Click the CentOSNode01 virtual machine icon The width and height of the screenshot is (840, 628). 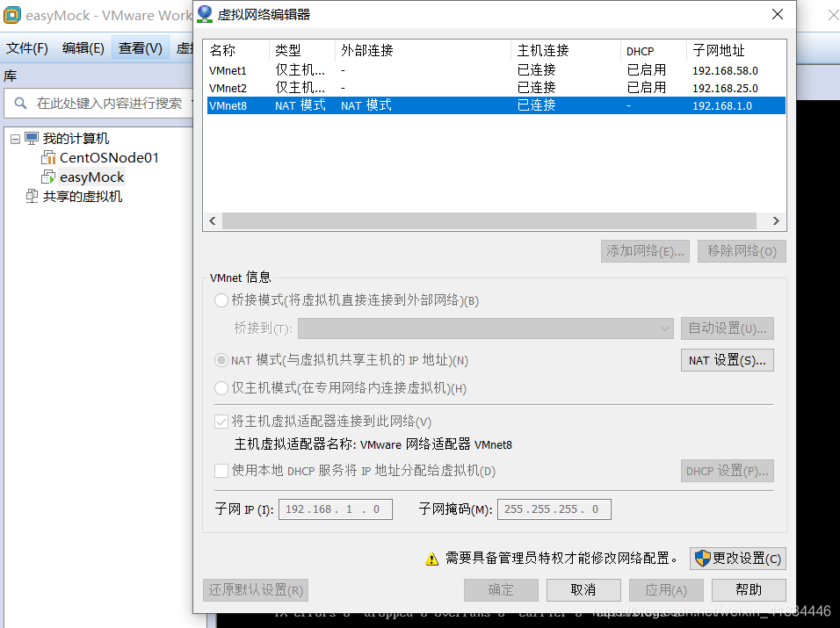click(x=48, y=158)
